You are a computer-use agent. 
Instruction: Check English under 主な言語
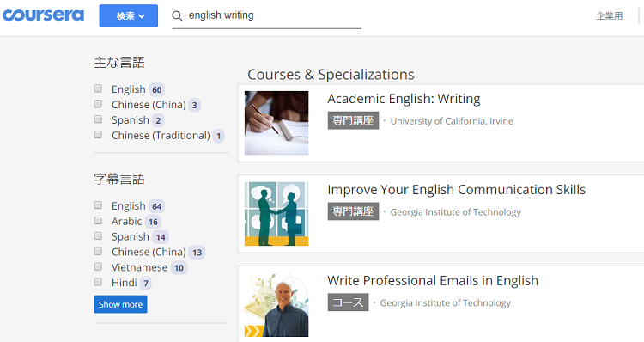point(98,89)
